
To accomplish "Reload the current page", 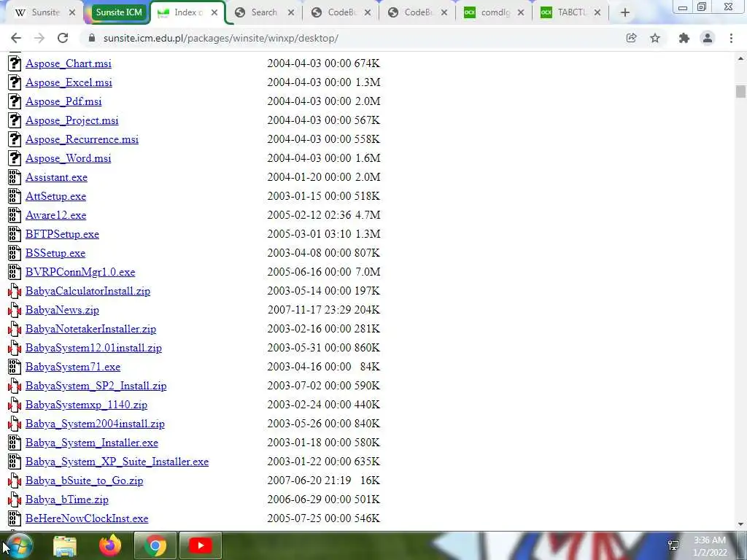I will pyautogui.click(x=63, y=38).
